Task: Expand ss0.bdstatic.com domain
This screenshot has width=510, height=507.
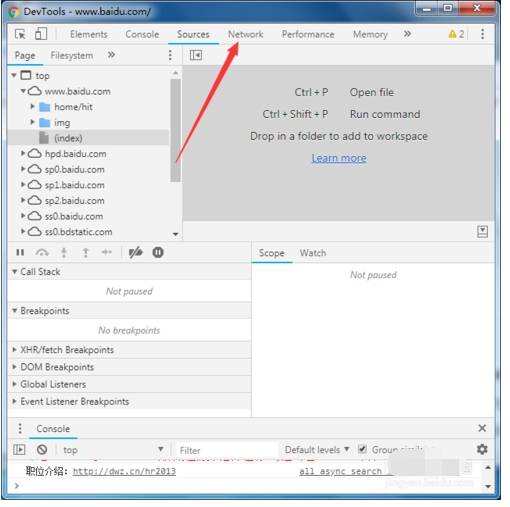Action: coord(23,231)
